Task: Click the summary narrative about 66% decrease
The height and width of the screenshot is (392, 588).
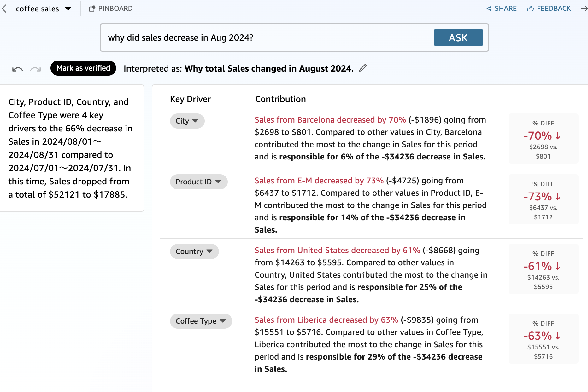Action: (70, 148)
